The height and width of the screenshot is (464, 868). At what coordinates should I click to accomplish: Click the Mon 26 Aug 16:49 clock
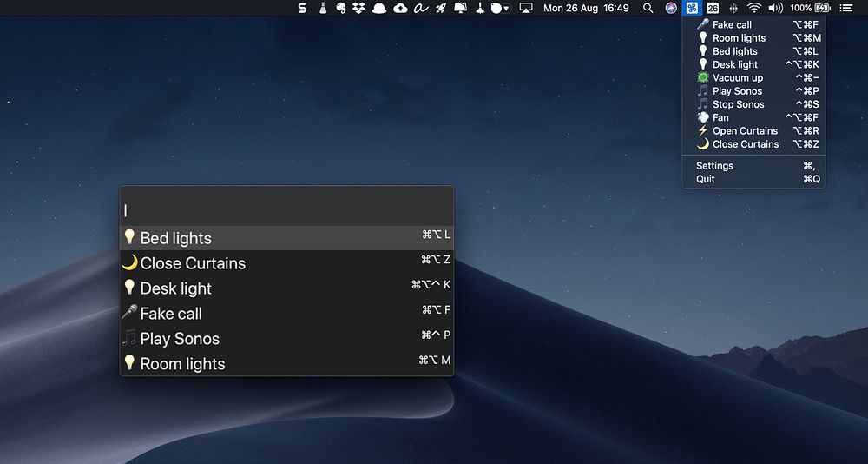point(586,8)
